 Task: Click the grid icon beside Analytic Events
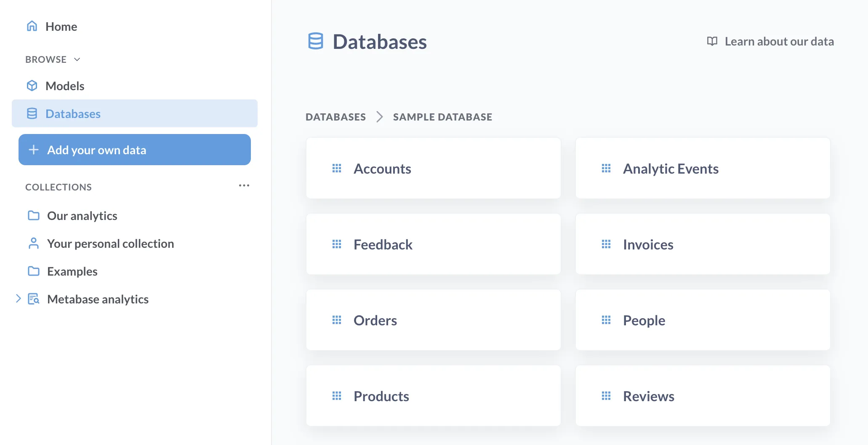pyautogui.click(x=606, y=168)
